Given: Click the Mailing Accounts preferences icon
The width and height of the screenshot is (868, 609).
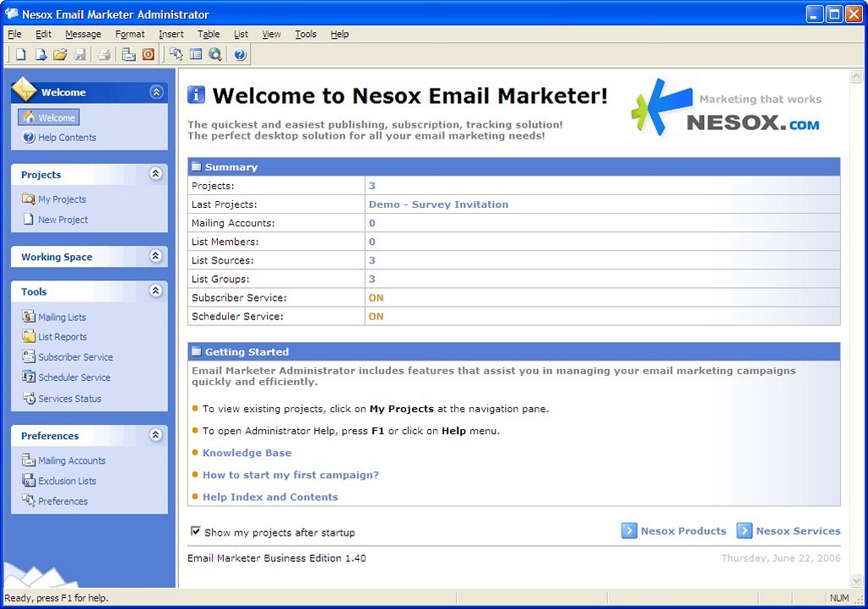Looking at the screenshot, I should (29, 459).
